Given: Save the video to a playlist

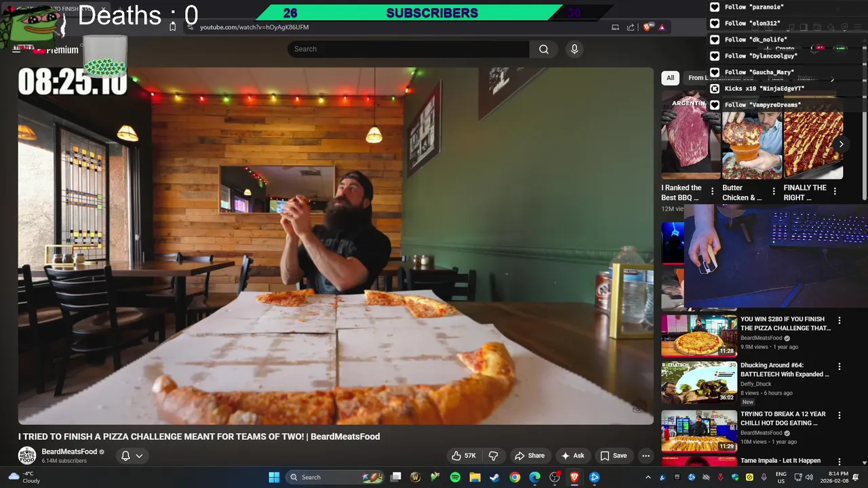Looking at the screenshot, I should pyautogui.click(x=614, y=455).
